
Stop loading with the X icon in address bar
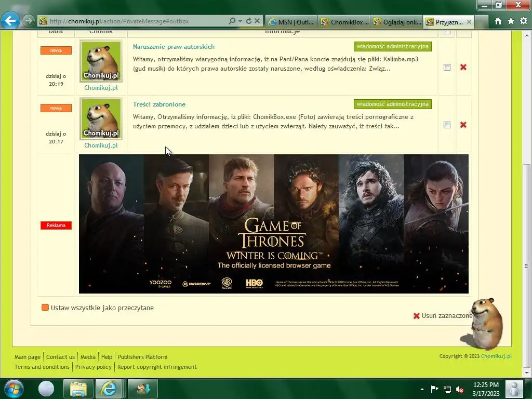tap(257, 21)
